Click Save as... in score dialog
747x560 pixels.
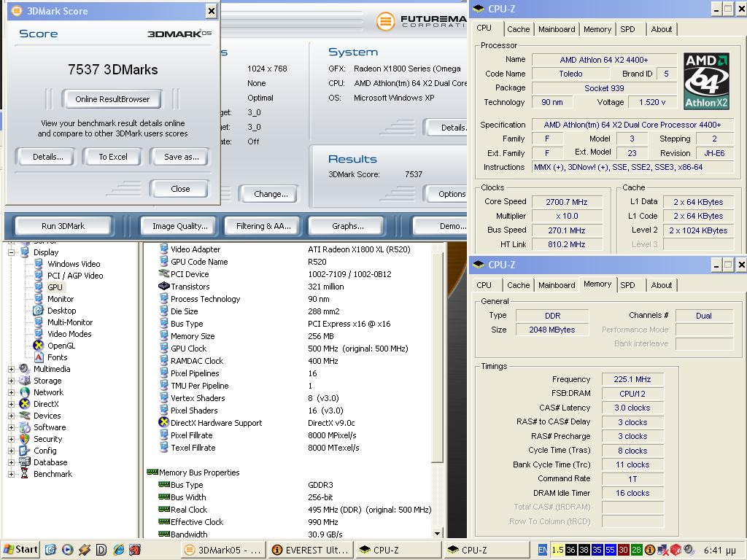[180, 157]
